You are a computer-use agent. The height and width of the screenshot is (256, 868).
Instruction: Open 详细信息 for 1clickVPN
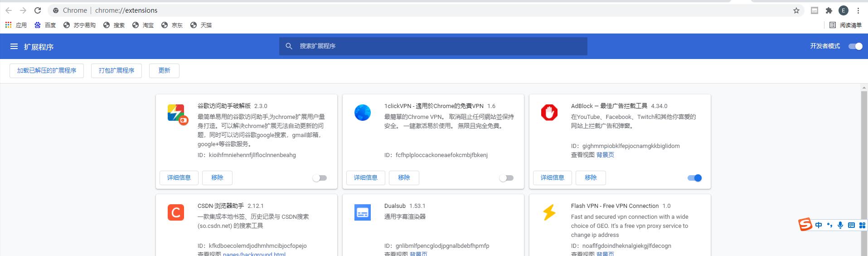coord(366,177)
